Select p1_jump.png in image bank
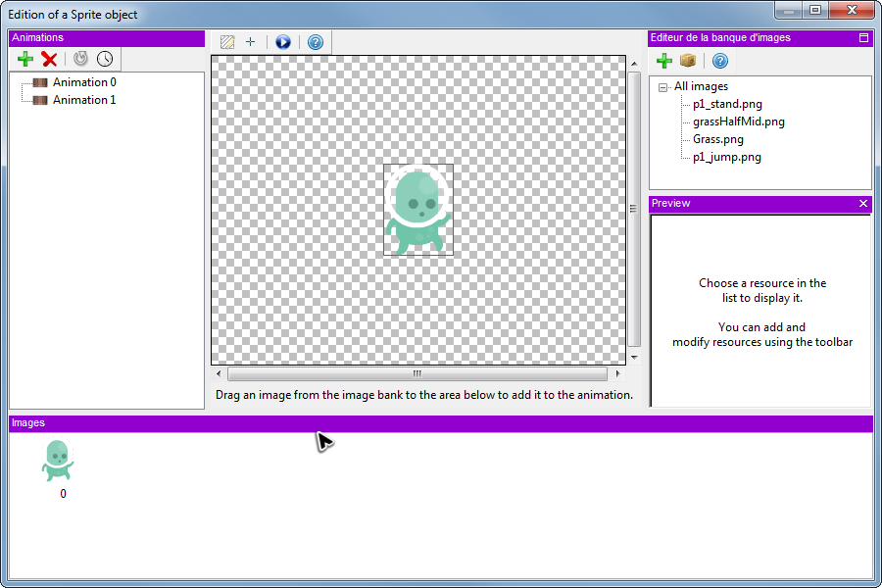Screen dimensions: 882x588 coord(726,157)
